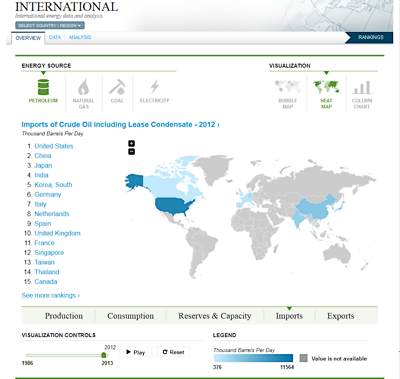The height and width of the screenshot is (379, 400).
Task: Expand the Imports of Crude Oil title selector
Action: 120,125
